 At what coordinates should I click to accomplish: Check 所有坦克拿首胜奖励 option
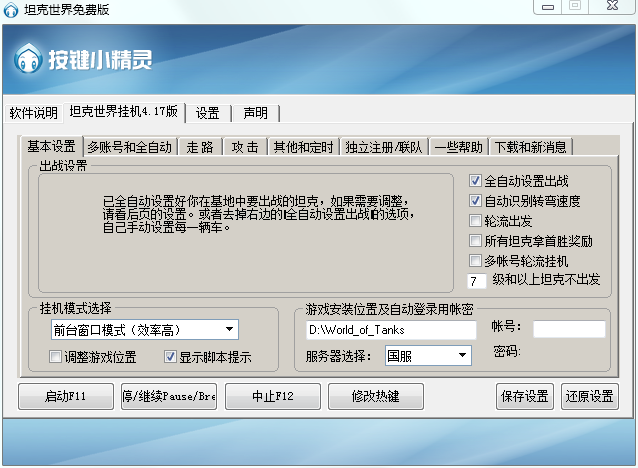[x=476, y=241]
